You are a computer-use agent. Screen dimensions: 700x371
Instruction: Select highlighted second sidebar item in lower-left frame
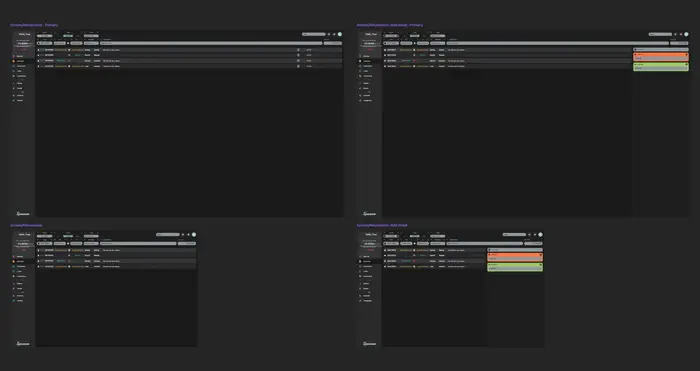[23, 261]
